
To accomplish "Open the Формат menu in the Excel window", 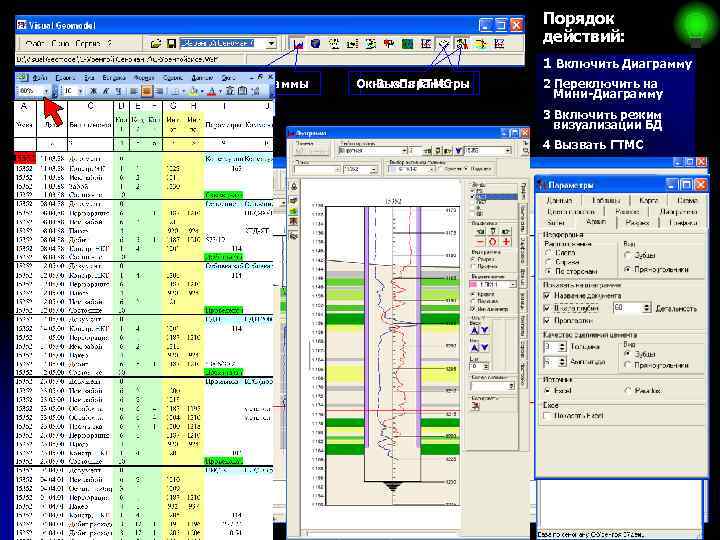I will point(144,78).
